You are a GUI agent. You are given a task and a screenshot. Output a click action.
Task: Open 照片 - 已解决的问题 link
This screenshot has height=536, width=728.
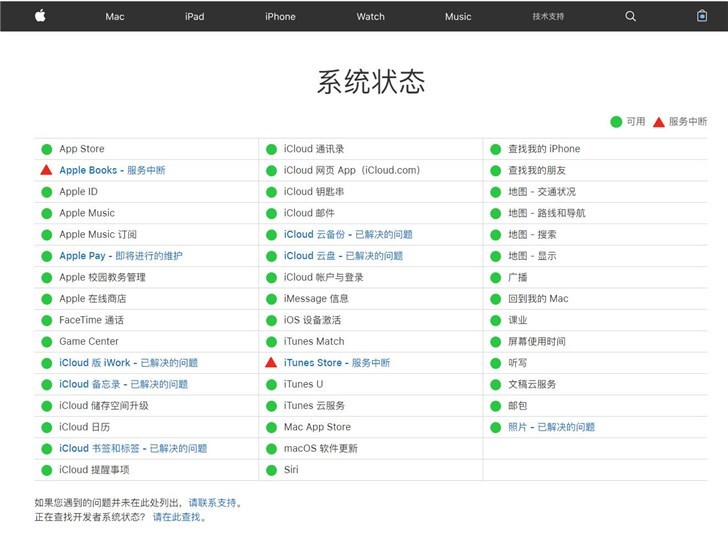tap(552, 427)
